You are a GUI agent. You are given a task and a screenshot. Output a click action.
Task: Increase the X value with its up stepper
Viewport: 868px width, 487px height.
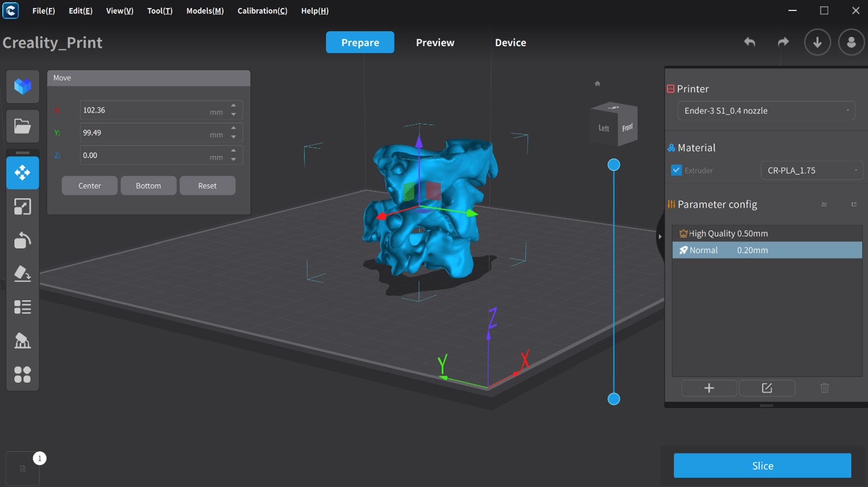click(233, 106)
